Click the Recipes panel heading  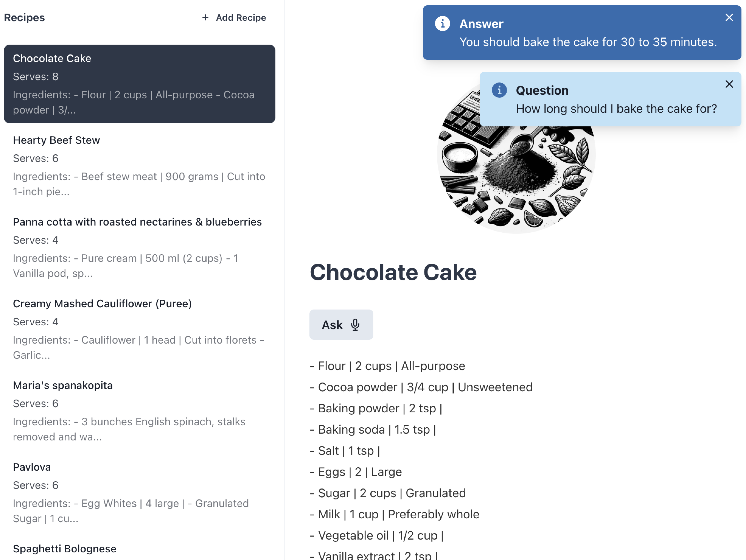[24, 18]
